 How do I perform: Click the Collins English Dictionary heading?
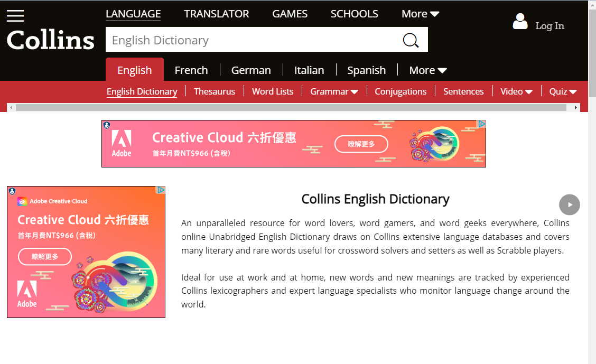tap(375, 199)
